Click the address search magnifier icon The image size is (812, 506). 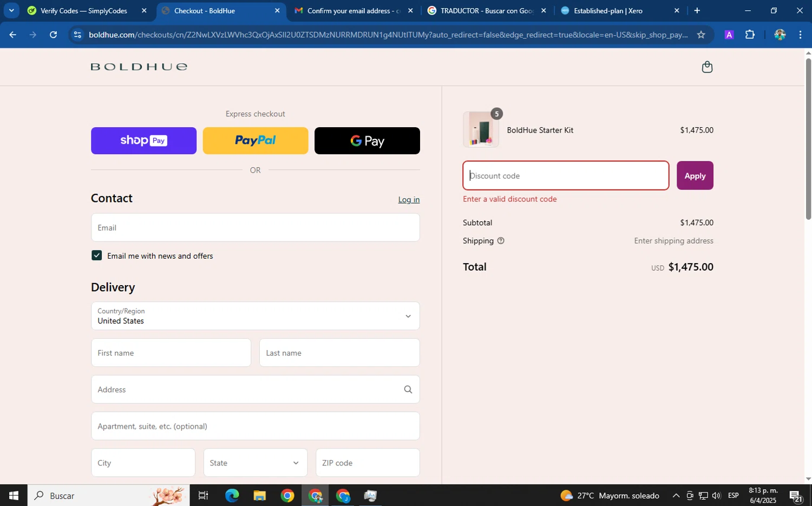[408, 390]
